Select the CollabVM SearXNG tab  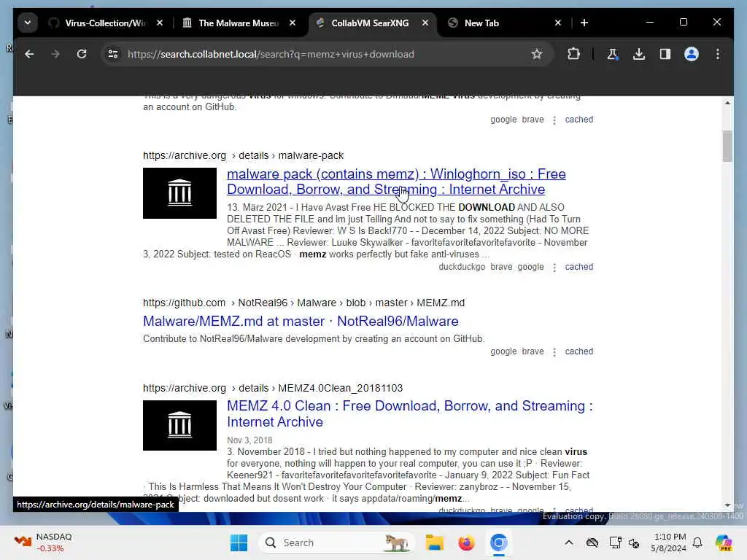pyautogui.click(x=370, y=23)
